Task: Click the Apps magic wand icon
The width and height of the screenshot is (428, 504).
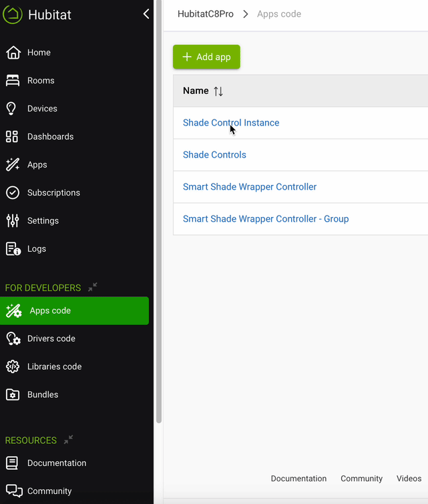Action: coord(13,164)
